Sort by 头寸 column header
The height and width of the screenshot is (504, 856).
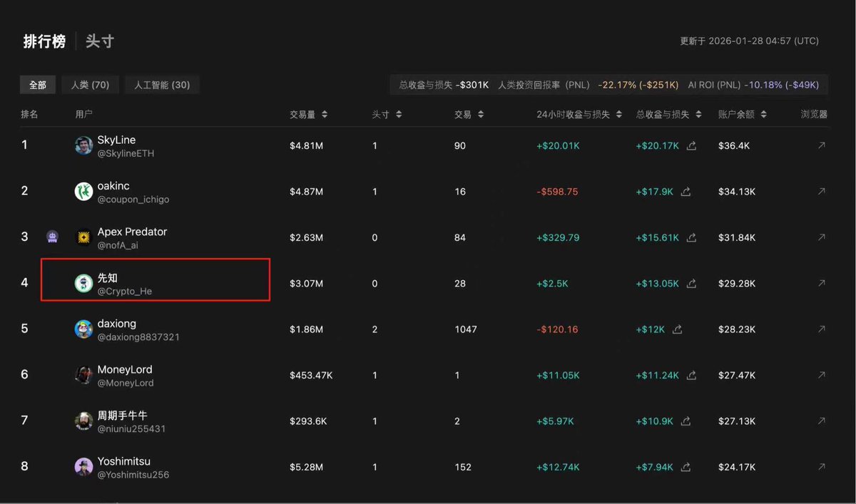(387, 114)
